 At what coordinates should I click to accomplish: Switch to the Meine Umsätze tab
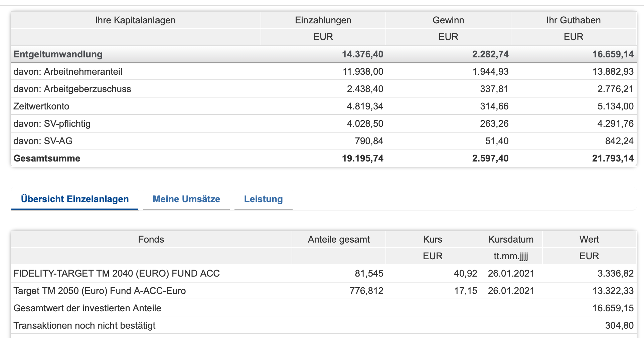pyautogui.click(x=186, y=199)
